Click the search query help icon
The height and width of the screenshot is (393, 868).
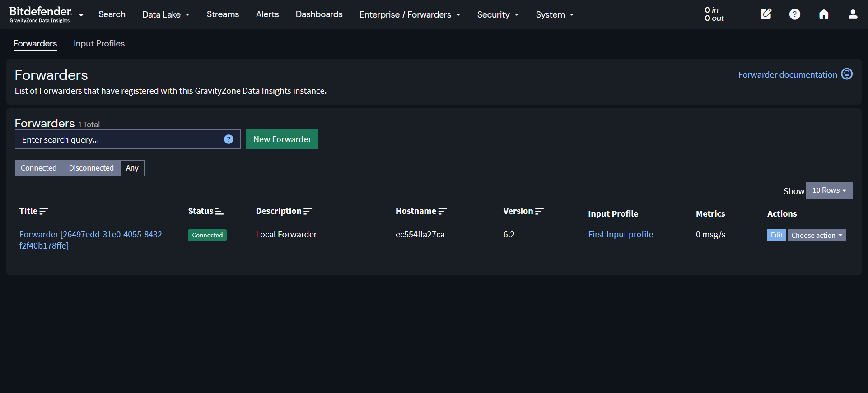click(x=229, y=139)
